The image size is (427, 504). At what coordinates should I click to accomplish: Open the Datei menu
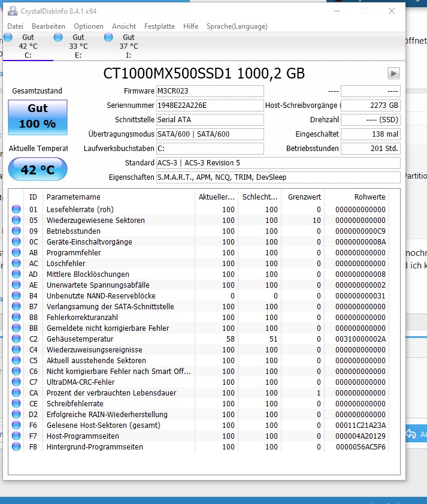(15, 26)
